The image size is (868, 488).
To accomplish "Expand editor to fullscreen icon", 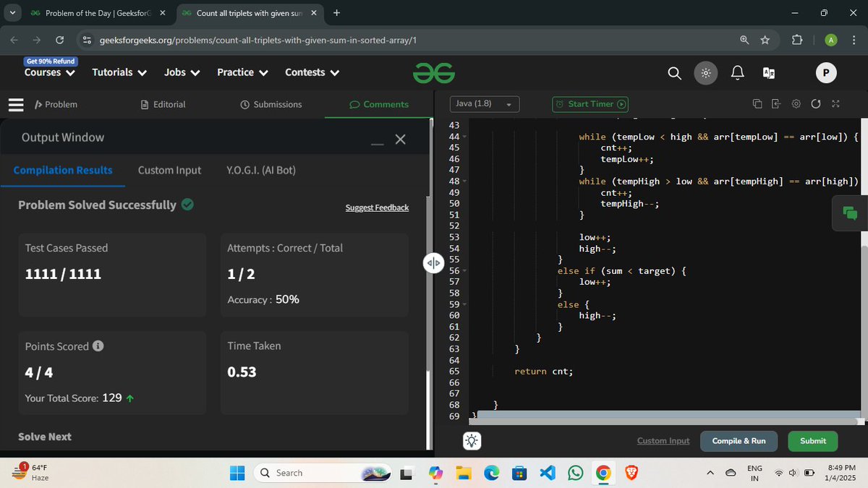I will pos(835,104).
